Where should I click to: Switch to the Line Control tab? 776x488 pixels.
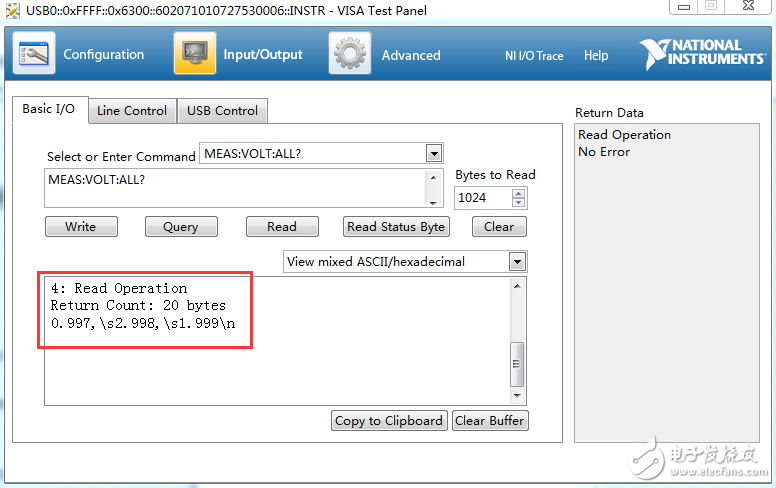(132, 110)
